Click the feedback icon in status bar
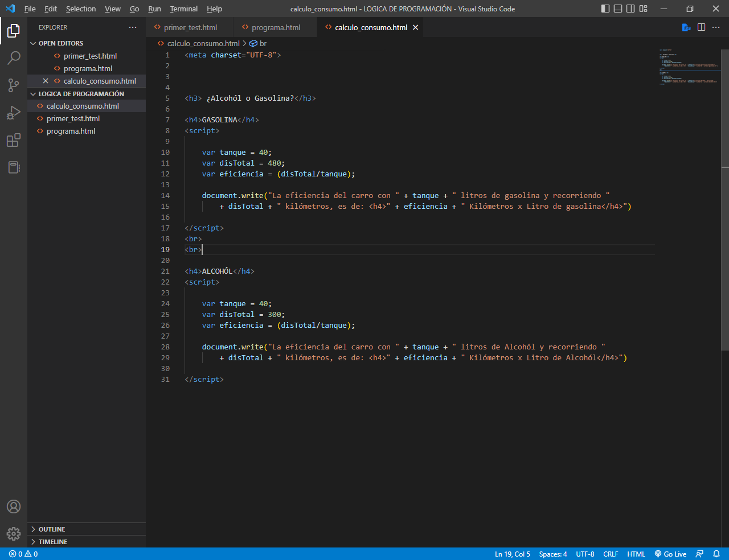 (x=699, y=554)
